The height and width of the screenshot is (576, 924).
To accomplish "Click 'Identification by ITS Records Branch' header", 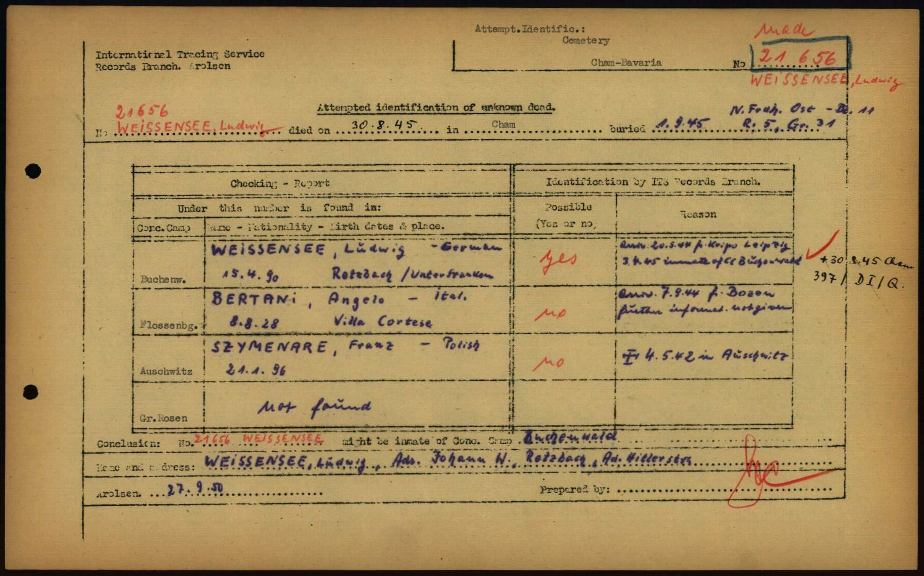I will point(653,182).
